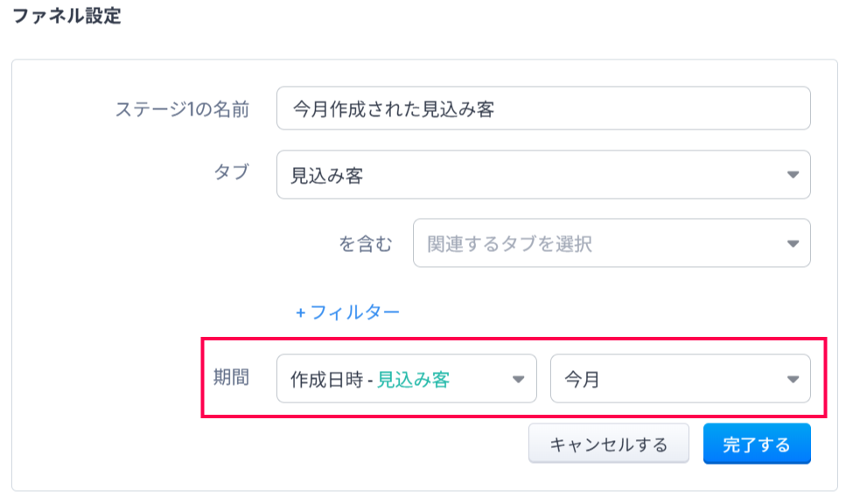The image size is (853, 504).
Task: Click the 期間 label
Action: tap(231, 377)
